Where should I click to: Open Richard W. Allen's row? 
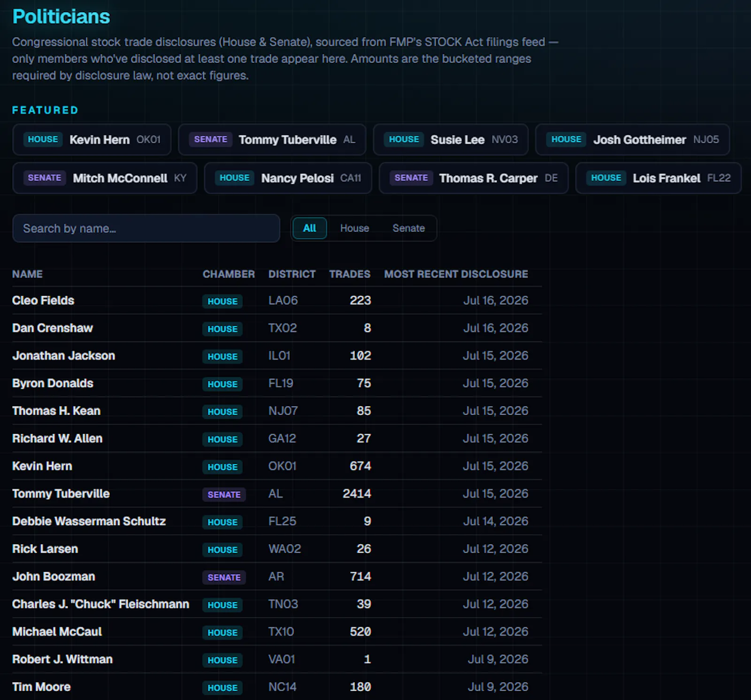[277, 438]
